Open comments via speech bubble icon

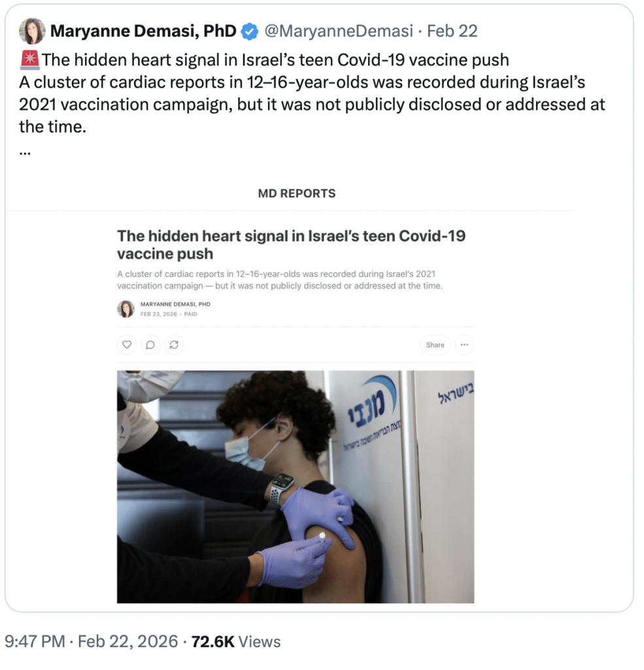(x=150, y=345)
